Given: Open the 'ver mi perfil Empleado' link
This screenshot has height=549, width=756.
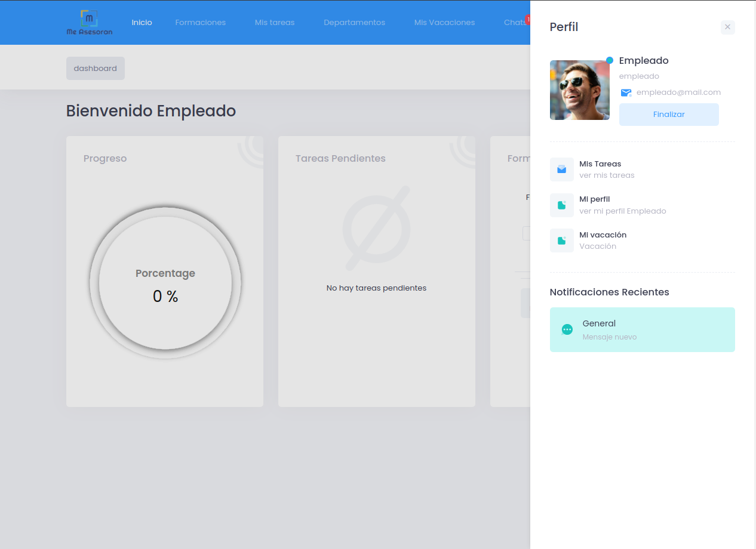Looking at the screenshot, I should 622,211.
